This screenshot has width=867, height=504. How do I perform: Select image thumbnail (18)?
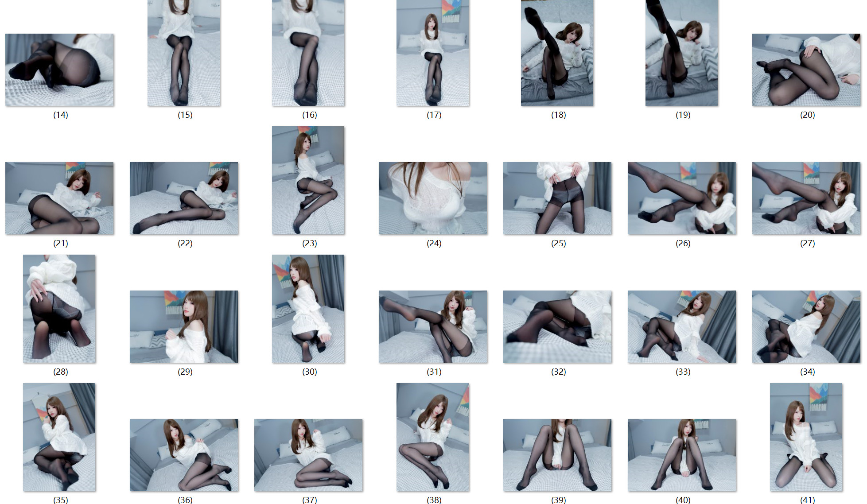[x=557, y=53]
